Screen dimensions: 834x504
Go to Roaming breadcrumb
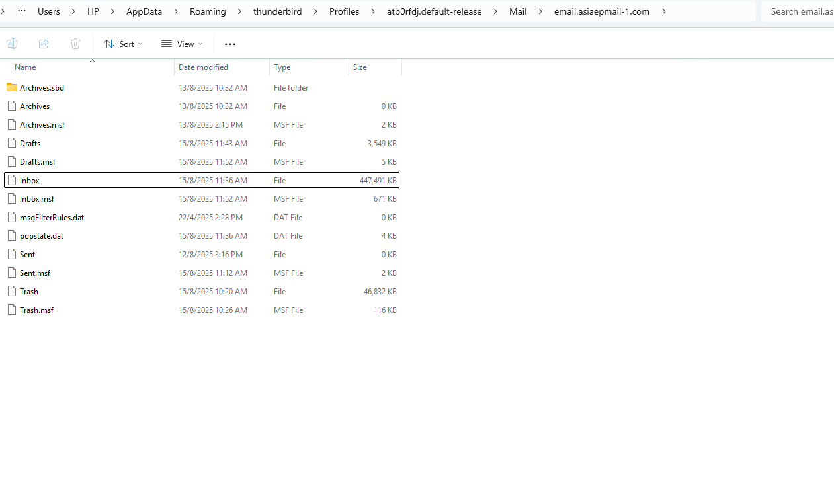click(208, 11)
